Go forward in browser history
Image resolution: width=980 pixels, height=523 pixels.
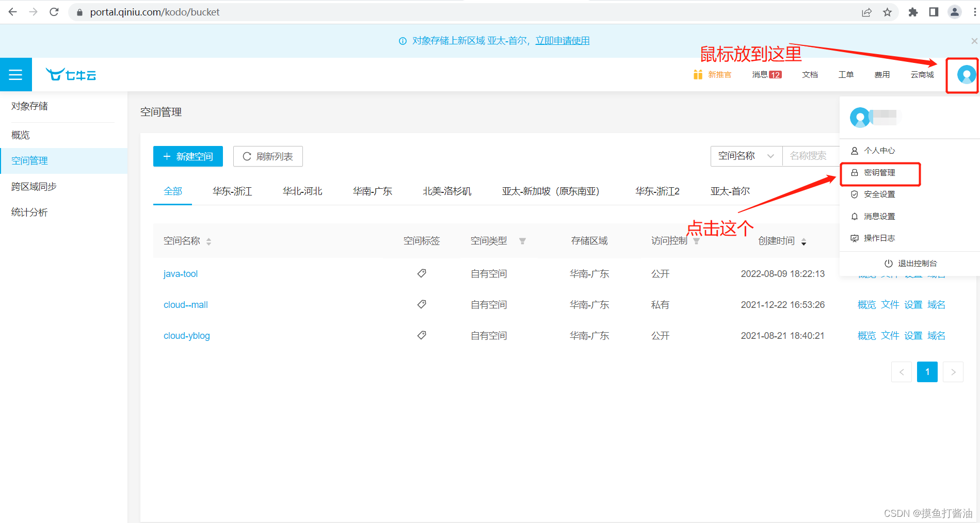34,12
